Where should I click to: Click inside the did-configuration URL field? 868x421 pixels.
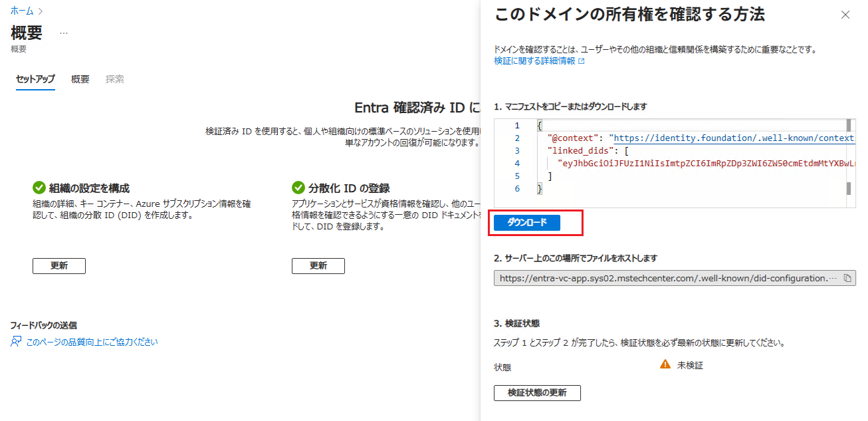point(665,279)
